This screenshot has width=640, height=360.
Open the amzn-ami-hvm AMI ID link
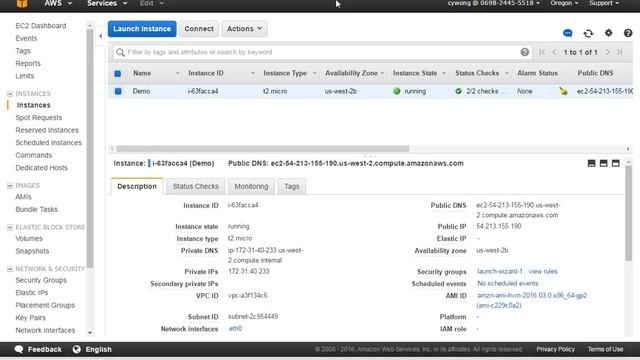(x=532, y=300)
